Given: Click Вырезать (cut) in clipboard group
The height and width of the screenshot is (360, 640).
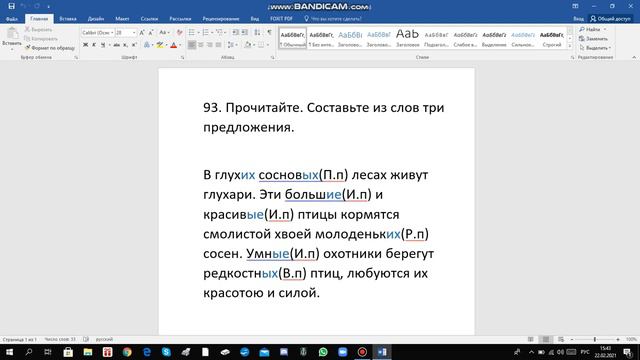Looking at the screenshot, I should tap(38, 29).
